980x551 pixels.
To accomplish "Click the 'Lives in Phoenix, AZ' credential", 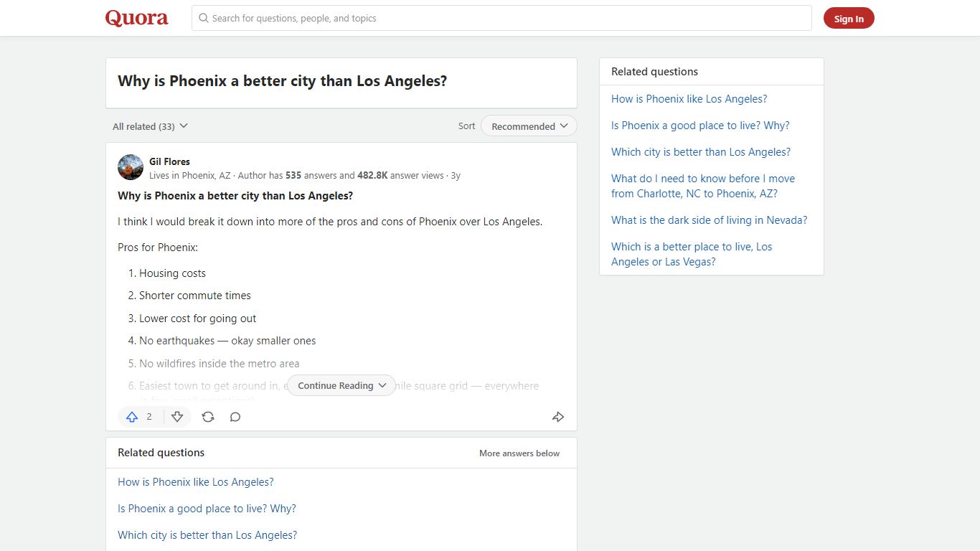I will click(x=190, y=175).
